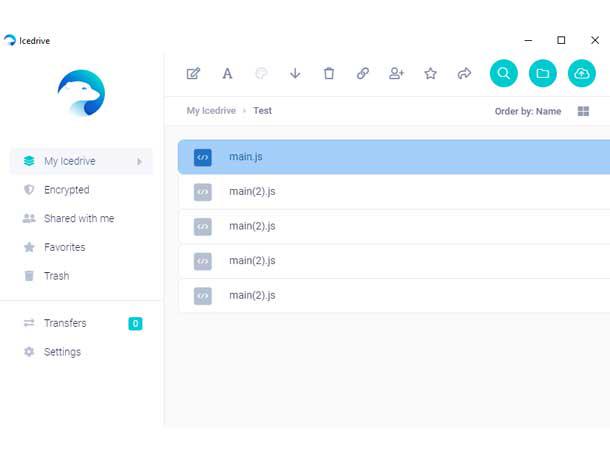Expand the My Icedrive sidebar arrow
610x458 pixels.
click(x=139, y=161)
